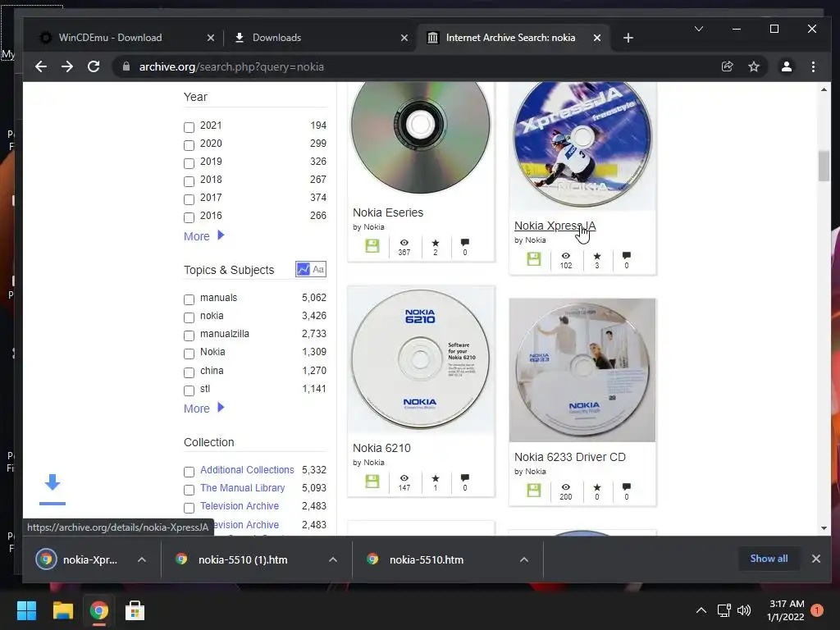Close the downloads bar

pyautogui.click(x=816, y=559)
